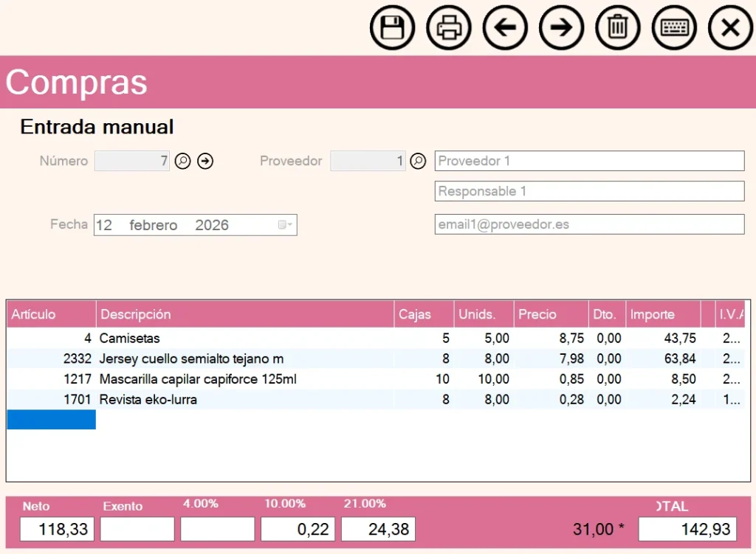Sort by the Importe column header
The height and width of the screenshot is (554, 756).
(x=662, y=314)
